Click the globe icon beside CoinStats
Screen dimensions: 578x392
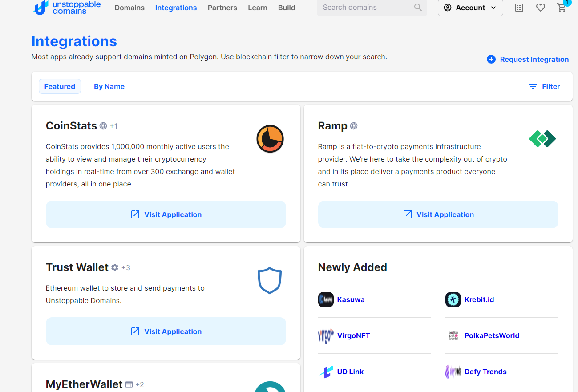coord(103,126)
